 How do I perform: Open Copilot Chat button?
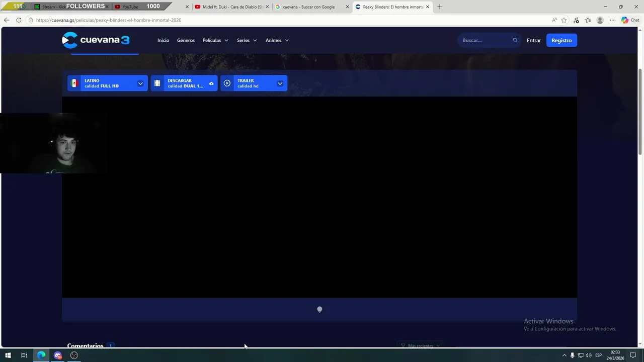(630, 20)
